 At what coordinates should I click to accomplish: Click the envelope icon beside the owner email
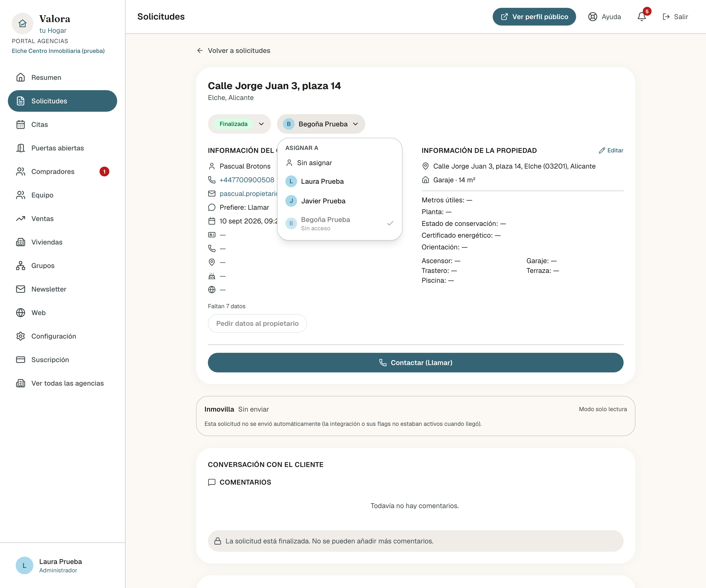tap(212, 194)
